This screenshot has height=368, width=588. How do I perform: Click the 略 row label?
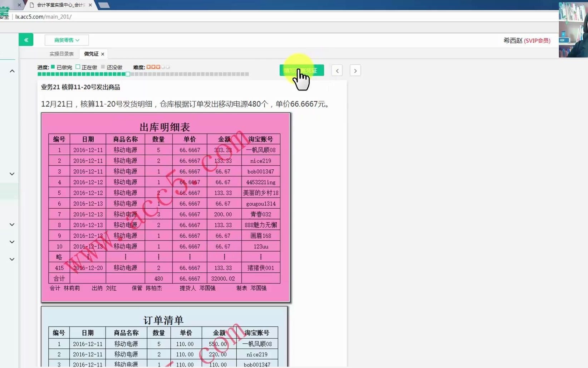[x=59, y=257]
